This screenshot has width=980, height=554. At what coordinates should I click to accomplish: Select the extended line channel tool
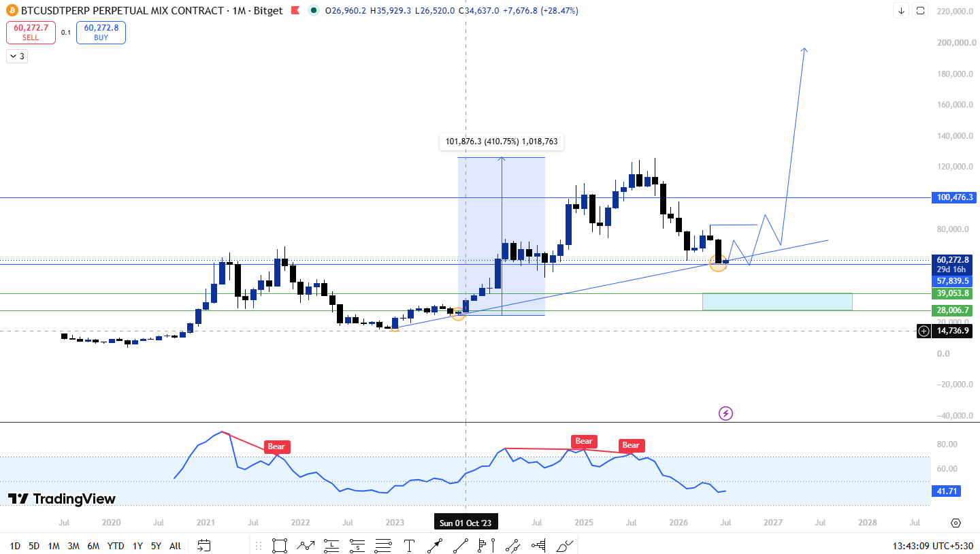click(x=512, y=545)
